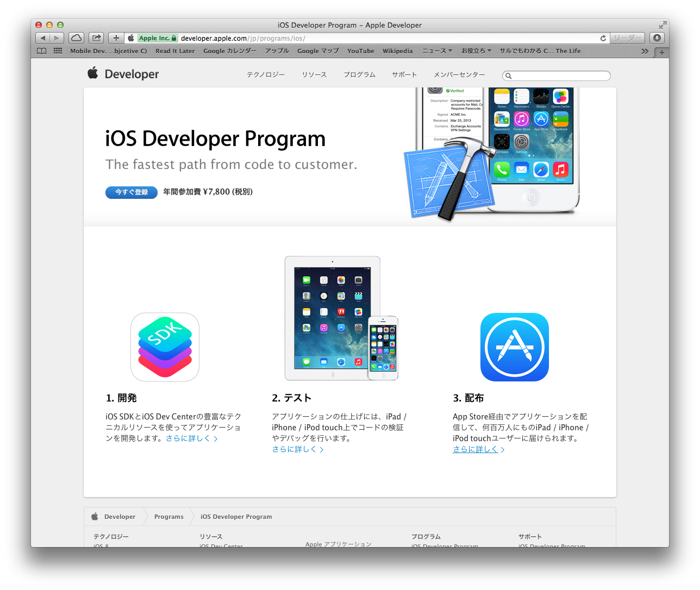Reload the page with the refresh icon
The image size is (700, 590).
[603, 38]
